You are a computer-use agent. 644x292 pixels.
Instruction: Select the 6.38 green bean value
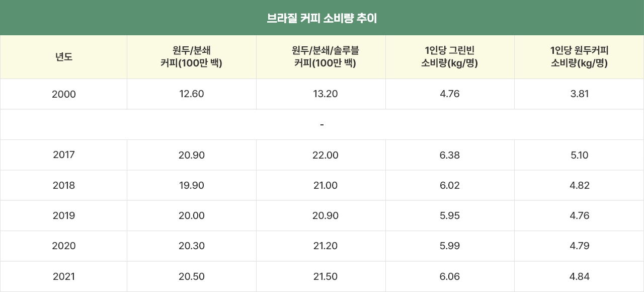pos(450,155)
